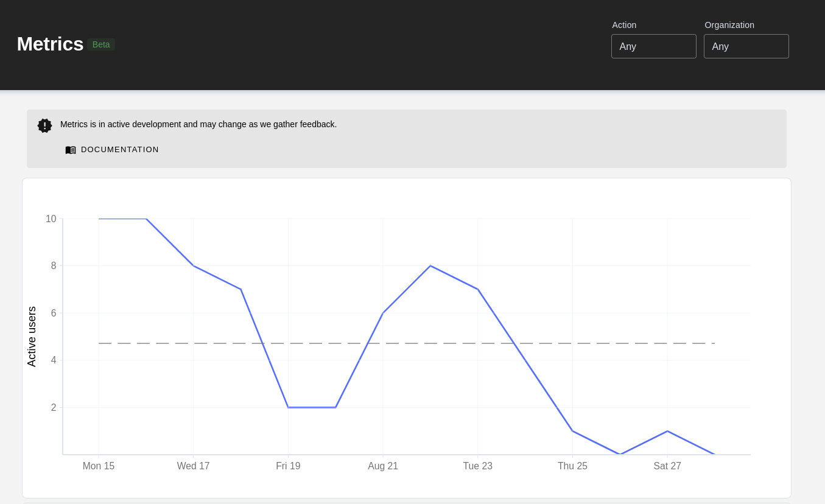Click the alert icon in the notice banner
Image resolution: width=825 pixels, height=504 pixels.
point(44,125)
